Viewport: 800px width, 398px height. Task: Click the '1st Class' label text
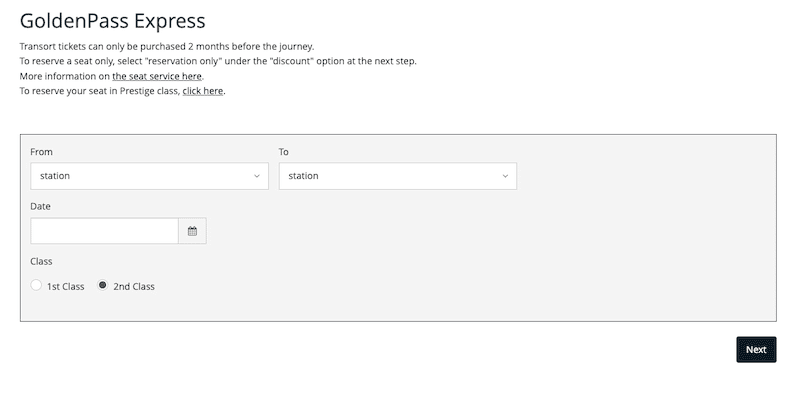point(65,287)
